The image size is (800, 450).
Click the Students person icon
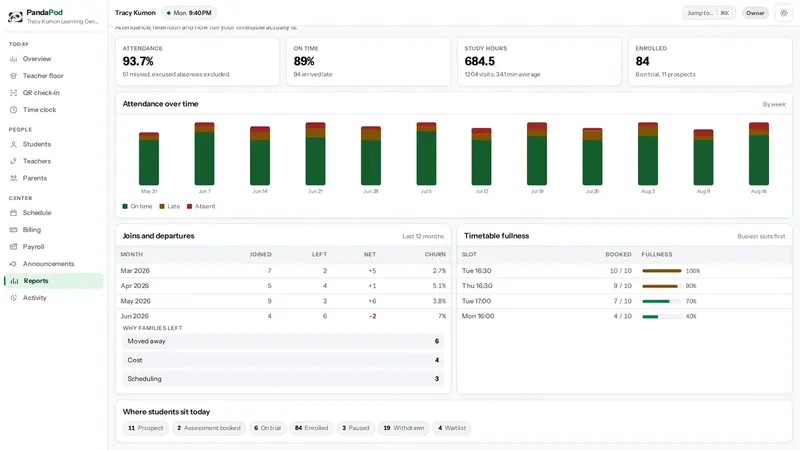[13, 144]
